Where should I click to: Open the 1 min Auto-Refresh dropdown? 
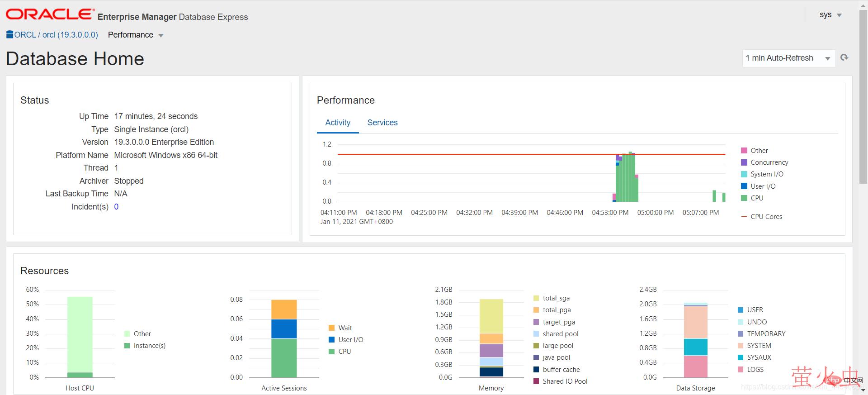tap(788, 58)
